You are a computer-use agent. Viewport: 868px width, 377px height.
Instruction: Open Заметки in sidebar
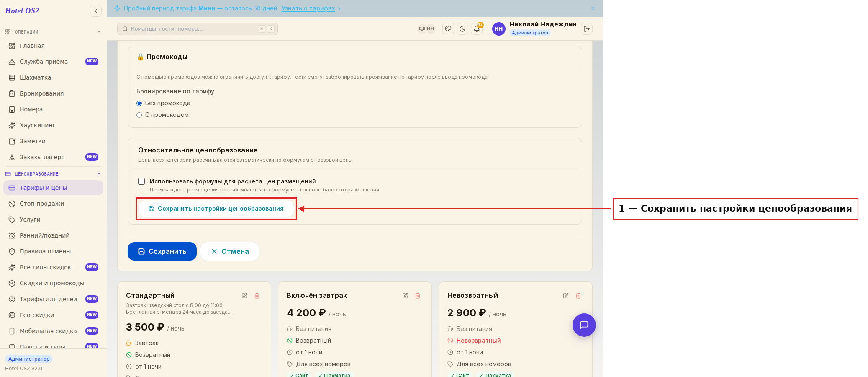click(x=53, y=141)
